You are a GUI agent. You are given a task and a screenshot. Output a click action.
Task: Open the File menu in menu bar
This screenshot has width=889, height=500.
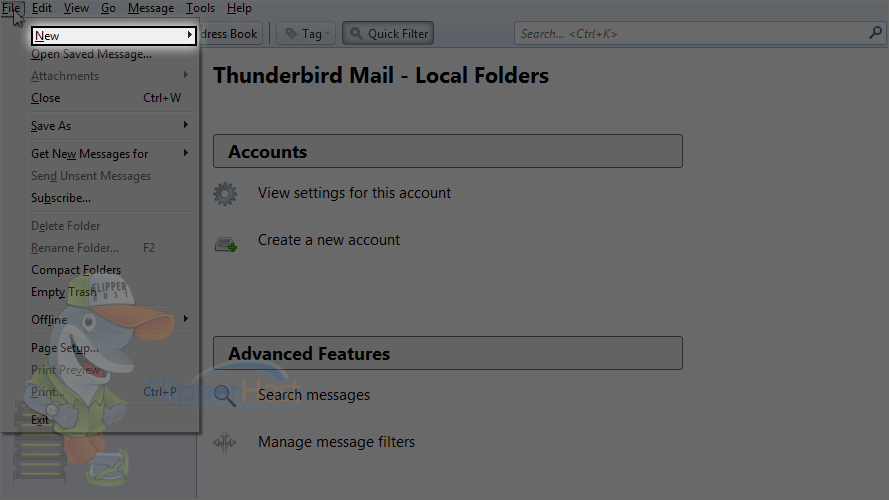(x=11, y=9)
